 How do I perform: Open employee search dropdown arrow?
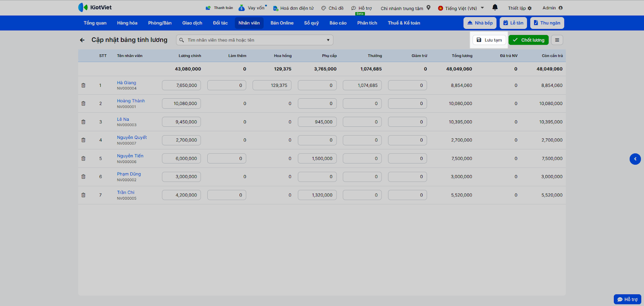pyautogui.click(x=328, y=40)
